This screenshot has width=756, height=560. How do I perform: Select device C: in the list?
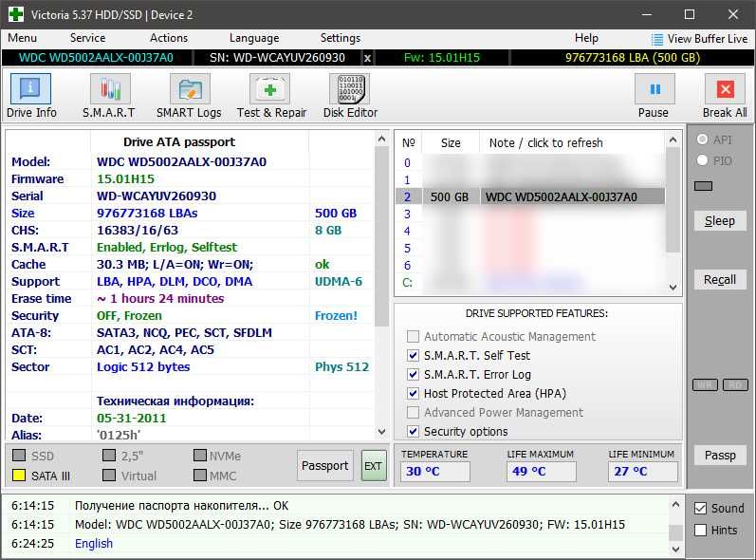tap(408, 283)
